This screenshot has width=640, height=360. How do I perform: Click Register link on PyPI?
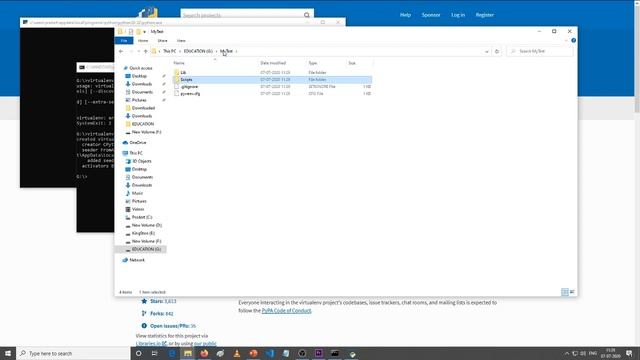tap(484, 15)
